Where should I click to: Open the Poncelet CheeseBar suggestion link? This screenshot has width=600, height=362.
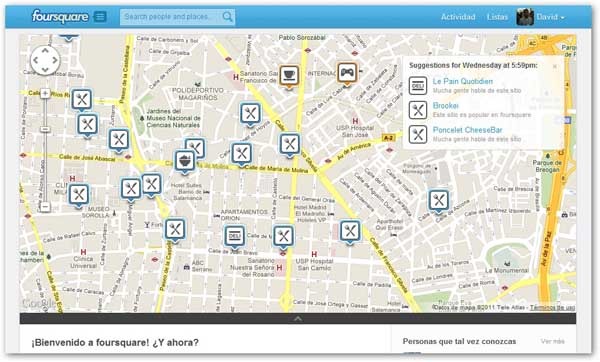pos(467,130)
